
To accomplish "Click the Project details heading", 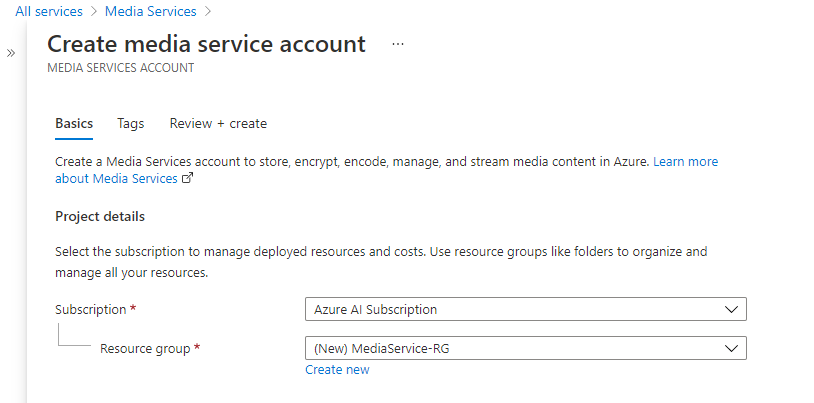I will pos(100,217).
